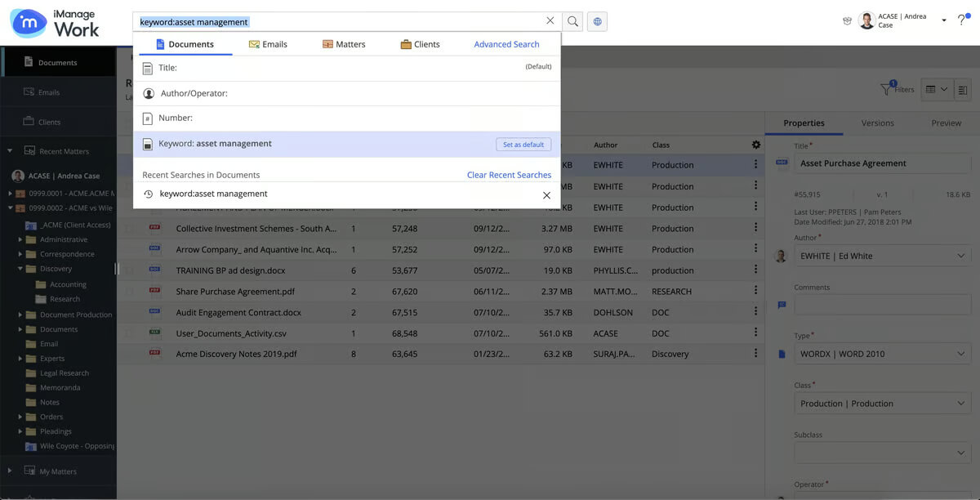Open the Type dropdown WORDX | WORD 2010
Image resolution: width=980 pixels, height=500 pixels.
click(882, 354)
